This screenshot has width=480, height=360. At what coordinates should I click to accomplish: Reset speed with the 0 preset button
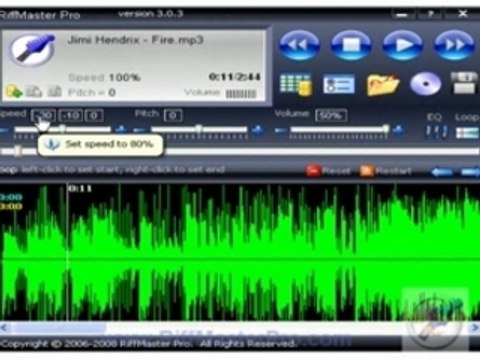coord(94,116)
